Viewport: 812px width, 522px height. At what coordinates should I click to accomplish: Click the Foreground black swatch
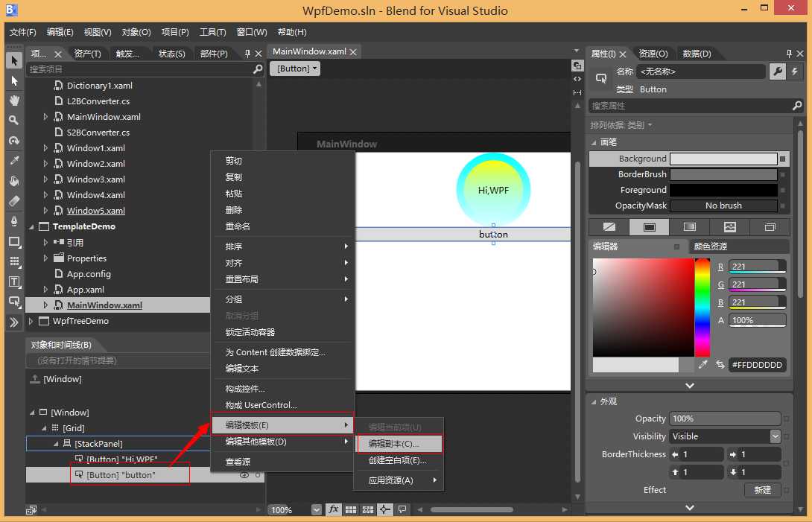tap(723, 190)
